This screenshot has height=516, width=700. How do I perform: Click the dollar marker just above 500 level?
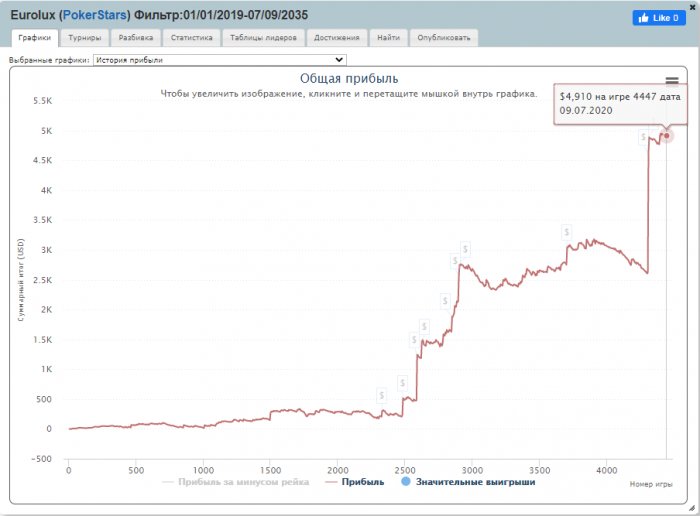tap(403, 383)
